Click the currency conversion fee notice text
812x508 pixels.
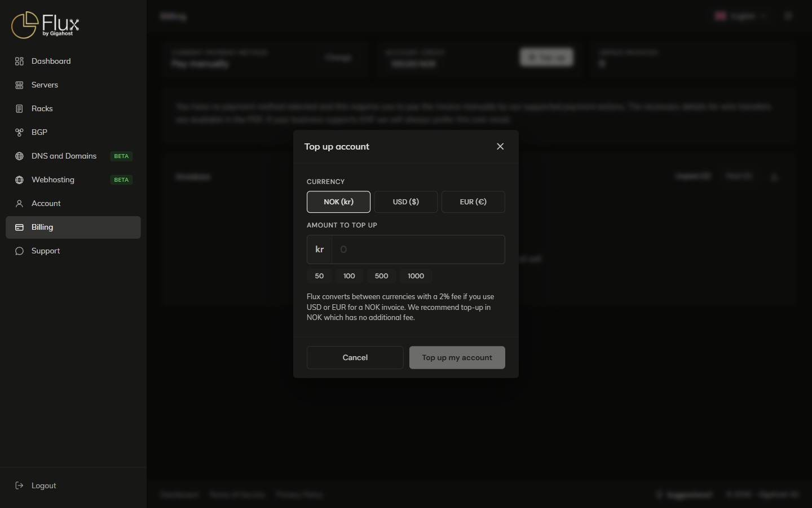click(400, 307)
